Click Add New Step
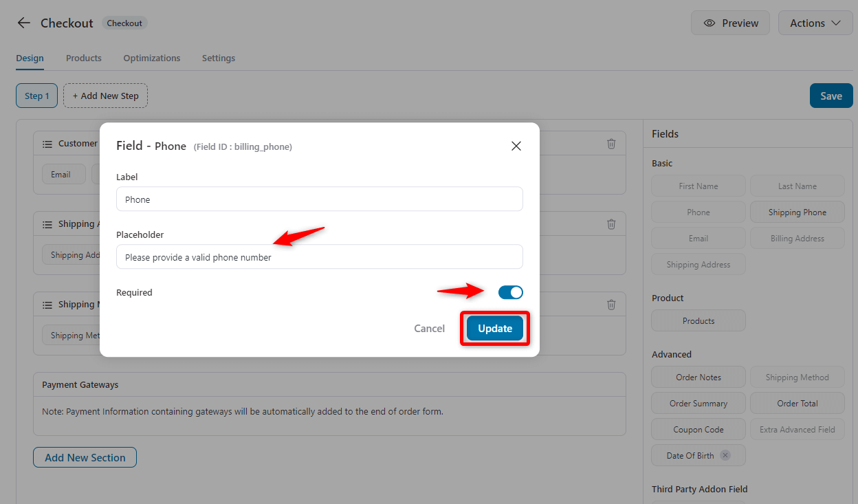Screen dimensions: 858x504 click(106, 96)
